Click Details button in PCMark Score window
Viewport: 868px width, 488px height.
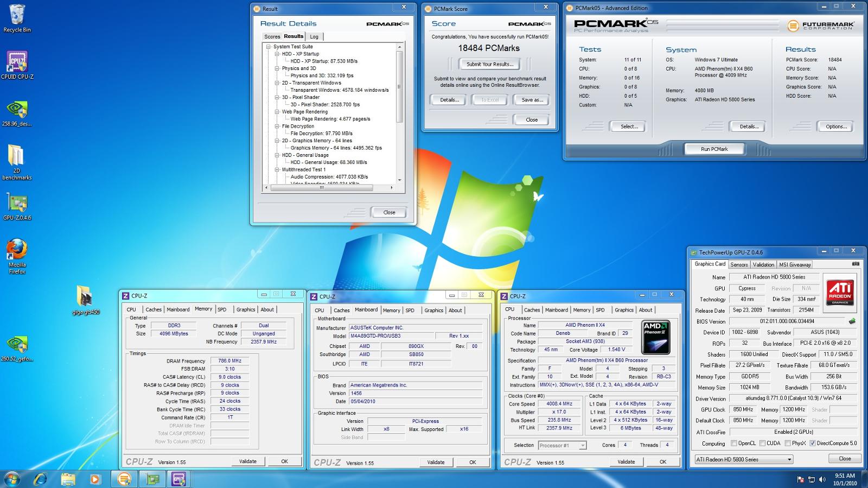tap(449, 100)
